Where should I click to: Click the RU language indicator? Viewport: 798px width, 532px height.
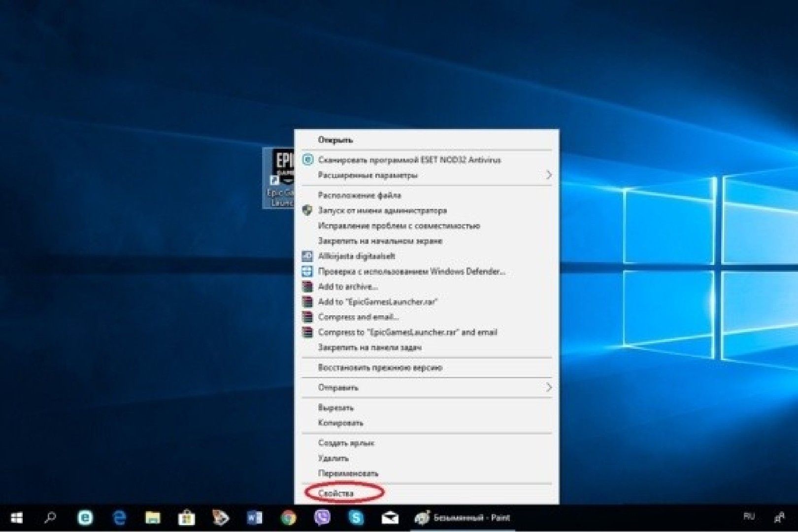[749, 517]
